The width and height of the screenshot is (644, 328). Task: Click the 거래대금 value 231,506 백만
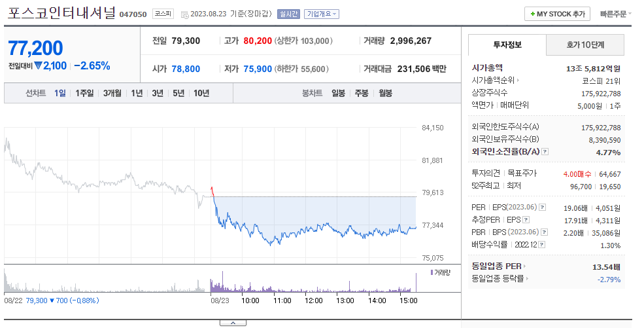click(422, 69)
